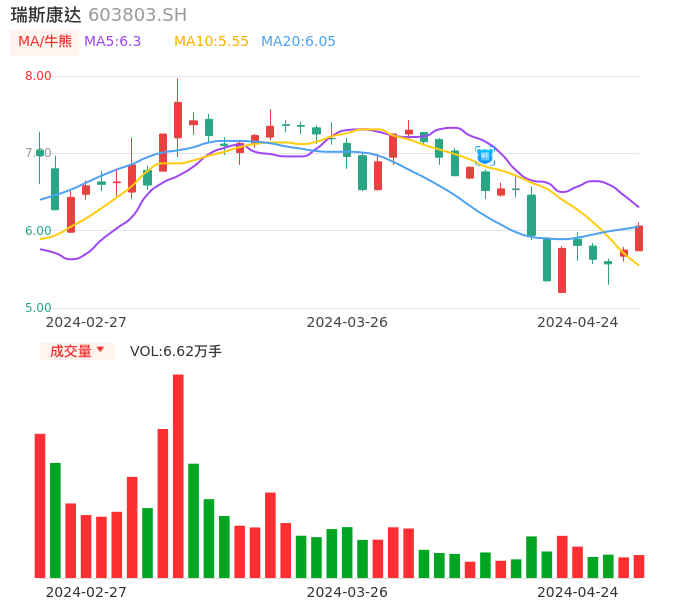The image size is (686, 606).
Task: Click the stock code 603803.SH
Action: tap(137, 15)
